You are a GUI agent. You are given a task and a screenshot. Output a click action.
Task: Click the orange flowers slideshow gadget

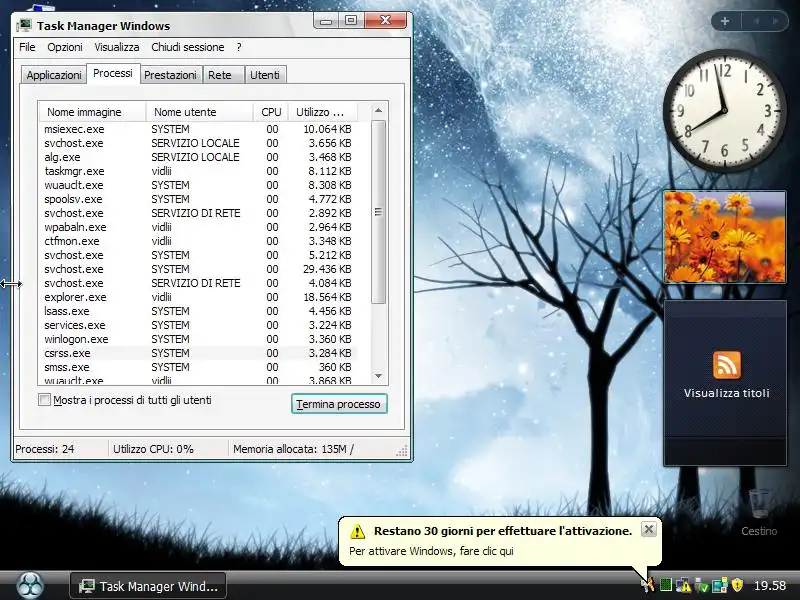724,237
